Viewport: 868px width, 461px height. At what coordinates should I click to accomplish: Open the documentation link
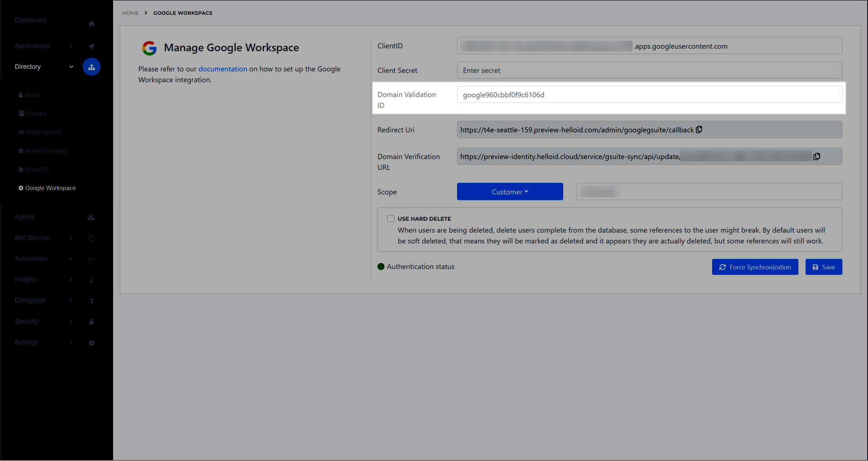tap(223, 69)
